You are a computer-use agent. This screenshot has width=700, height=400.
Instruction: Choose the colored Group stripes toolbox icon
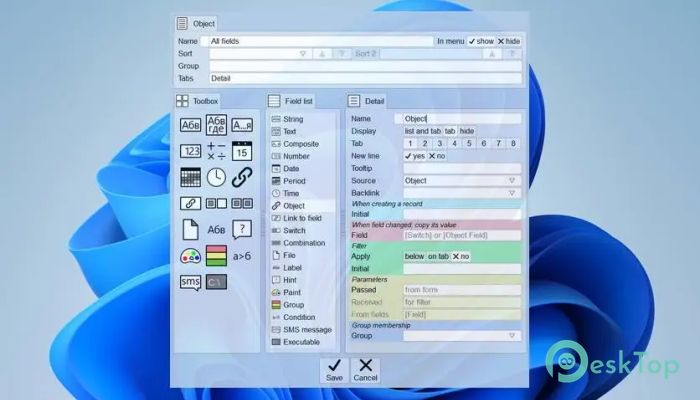pos(216,256)
